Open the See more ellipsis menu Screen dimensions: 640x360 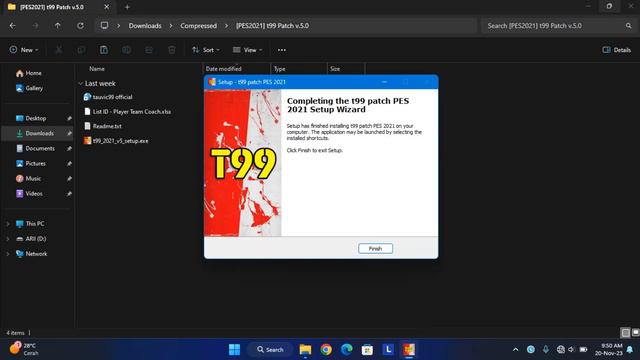point(282,50)
